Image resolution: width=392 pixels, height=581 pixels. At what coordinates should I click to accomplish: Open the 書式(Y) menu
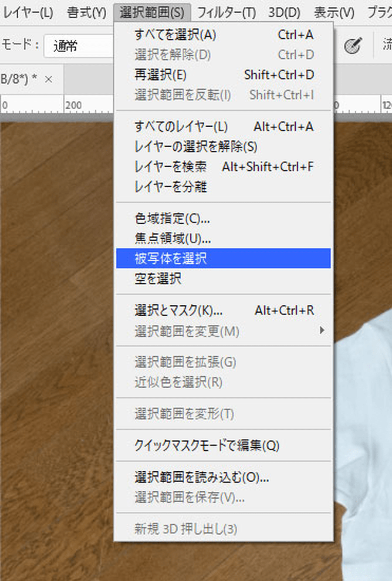pyautogui.click(x=86, y=12)
